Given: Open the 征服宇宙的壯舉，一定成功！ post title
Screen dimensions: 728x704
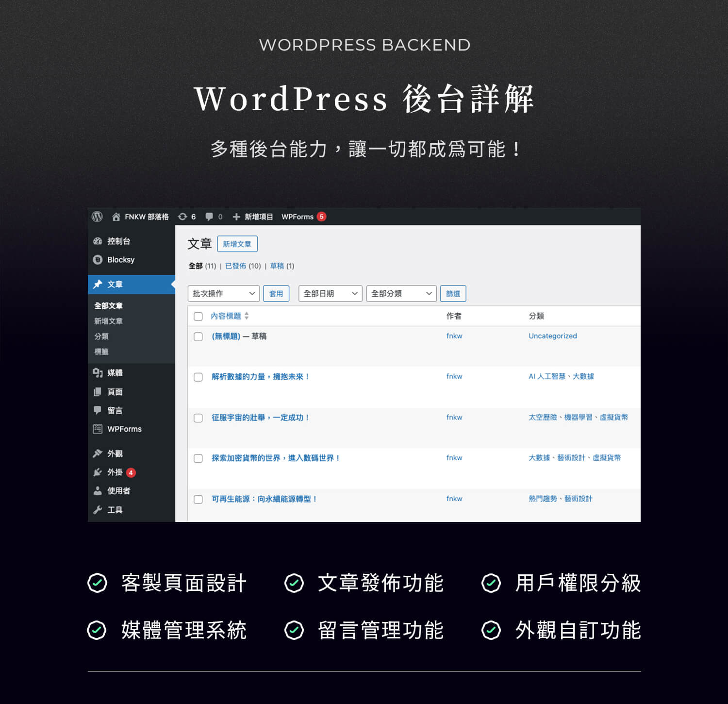Looking at the screenshot, I should [x=260, y=417].
